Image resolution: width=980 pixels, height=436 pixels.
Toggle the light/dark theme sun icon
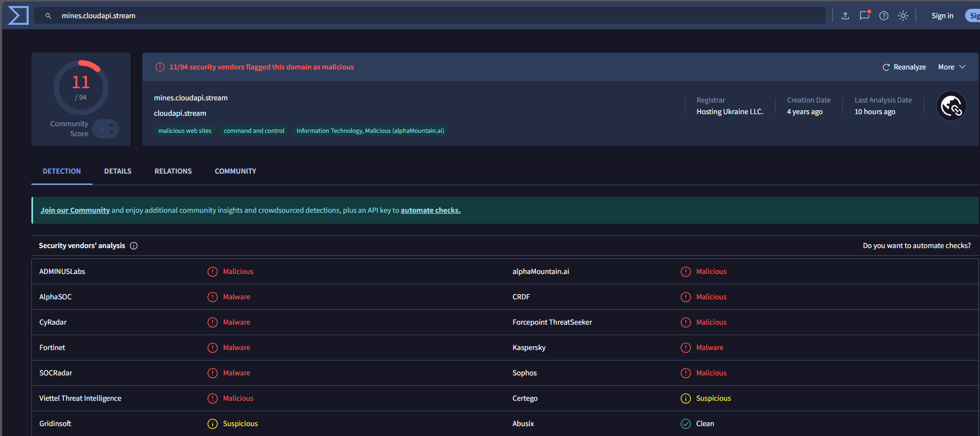coord(903,16)
